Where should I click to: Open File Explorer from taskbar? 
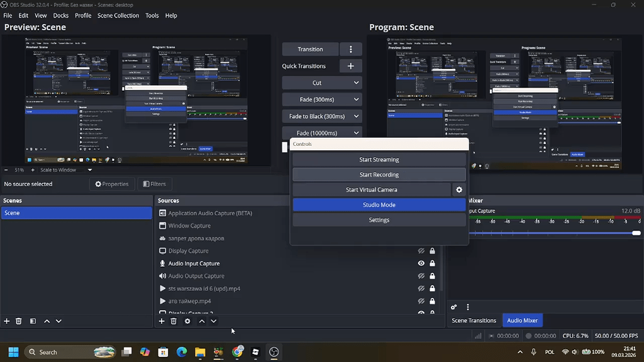[200, 352]
